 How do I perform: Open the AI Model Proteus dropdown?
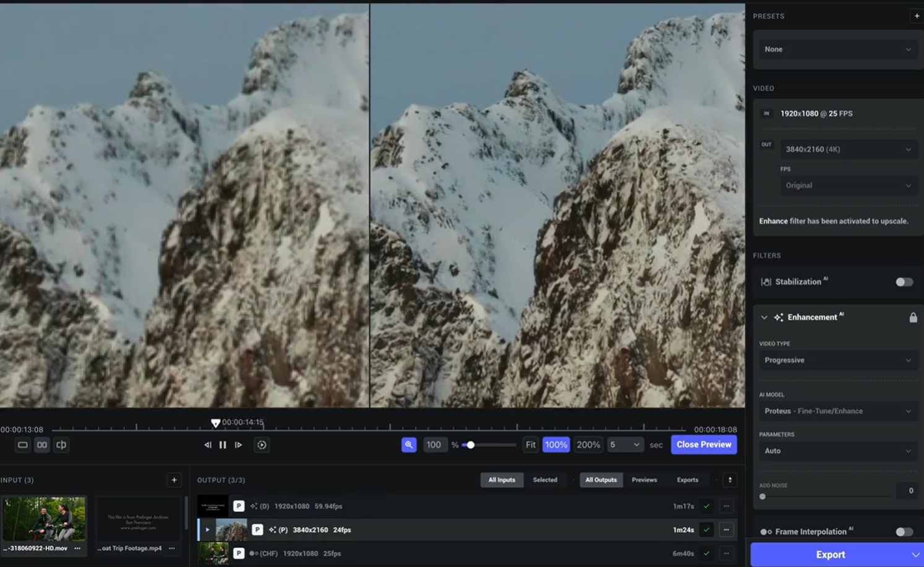pos(837,411)
